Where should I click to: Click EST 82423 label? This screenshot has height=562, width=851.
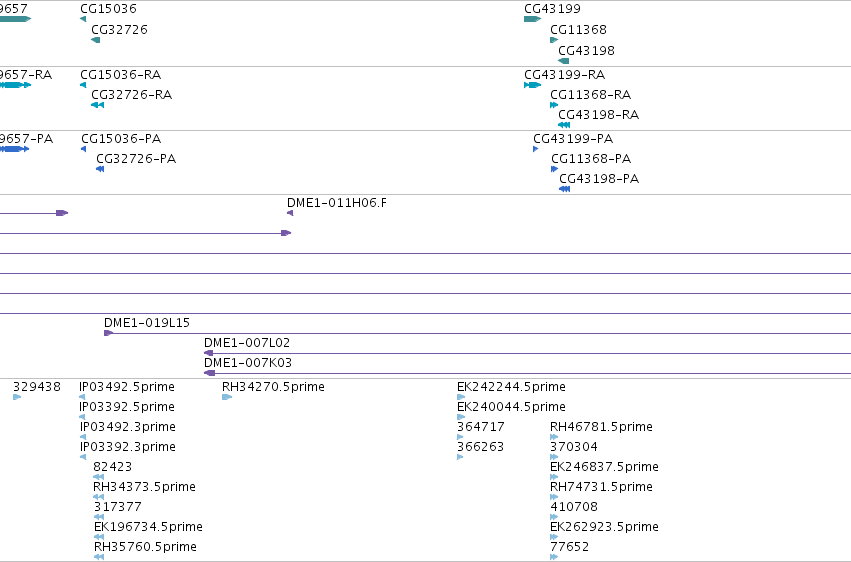[x=112, y=467]
